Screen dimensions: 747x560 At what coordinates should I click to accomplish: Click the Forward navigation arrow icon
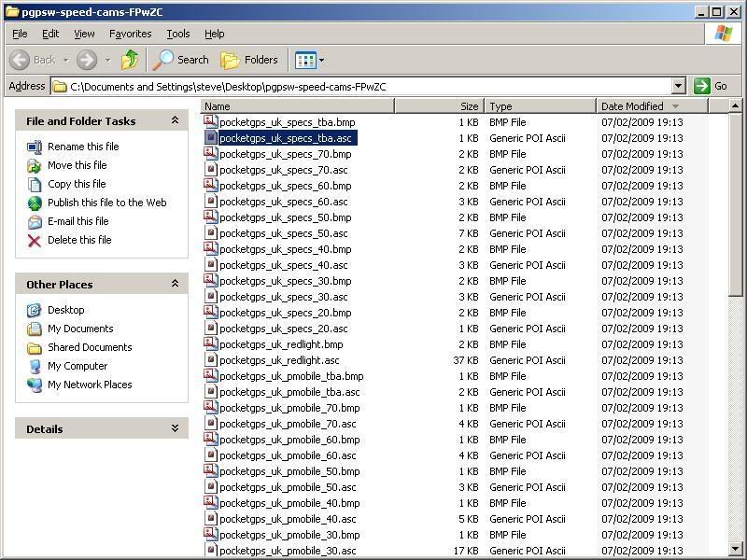[x=87, y=60]
